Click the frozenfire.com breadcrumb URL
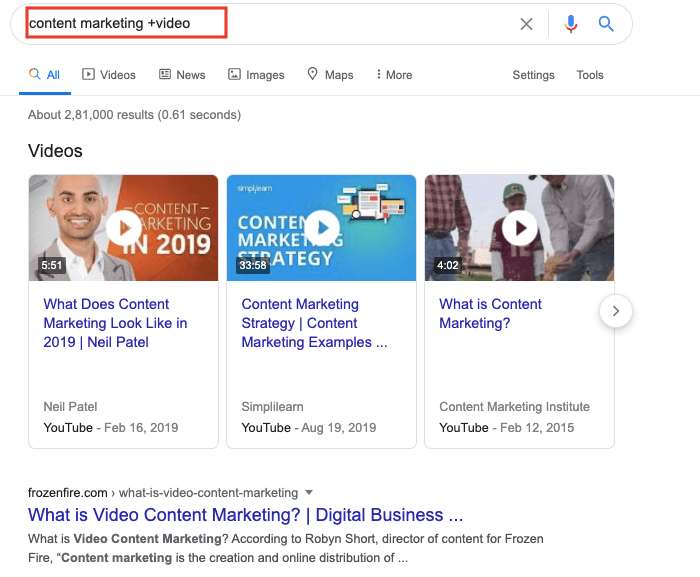The width and height of the screenshot is (700, 577). [x=162, y=493]
